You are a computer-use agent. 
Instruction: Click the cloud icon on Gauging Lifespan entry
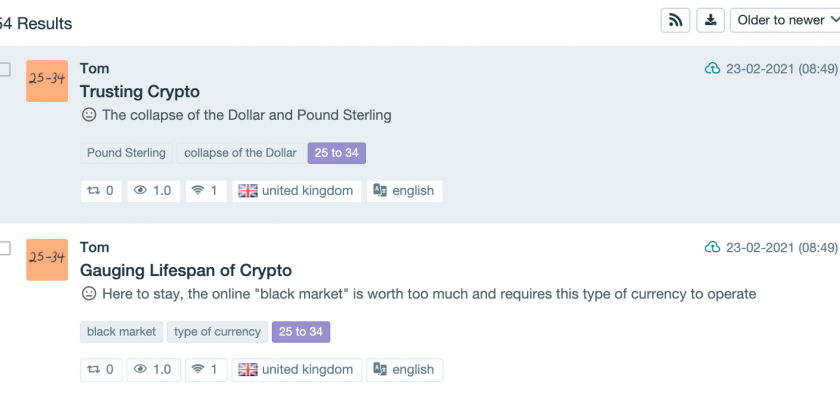coord(712,247)
